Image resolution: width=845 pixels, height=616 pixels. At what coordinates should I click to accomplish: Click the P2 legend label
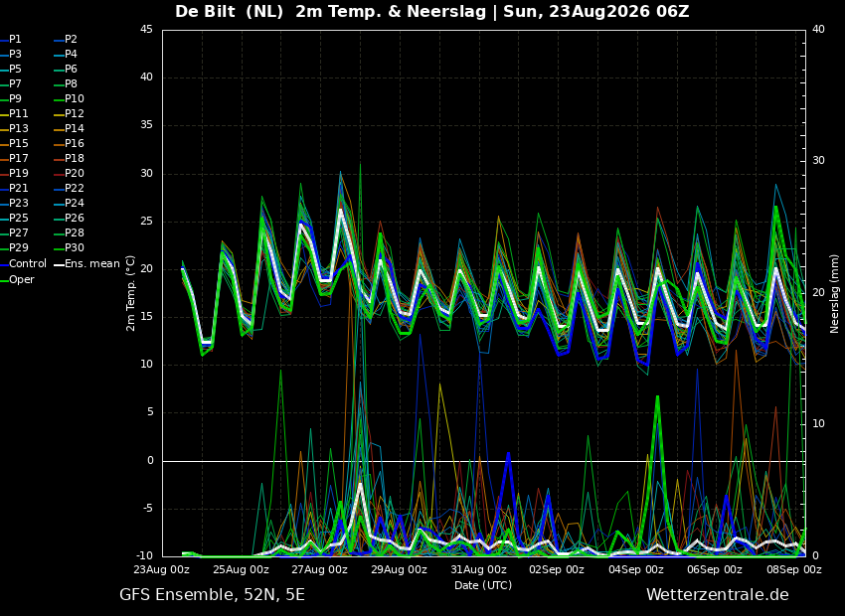pyautogui.click(x=71, y=40)
